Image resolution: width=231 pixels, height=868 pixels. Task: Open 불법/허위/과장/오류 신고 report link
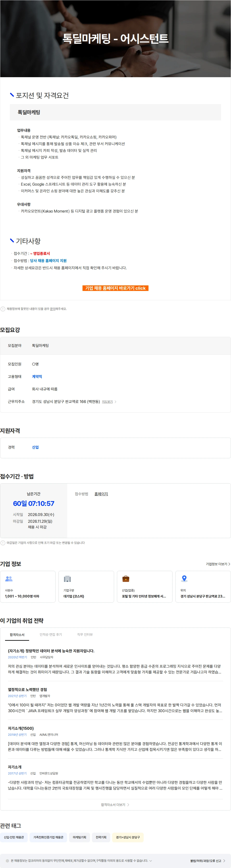click(x=207, y=861)
